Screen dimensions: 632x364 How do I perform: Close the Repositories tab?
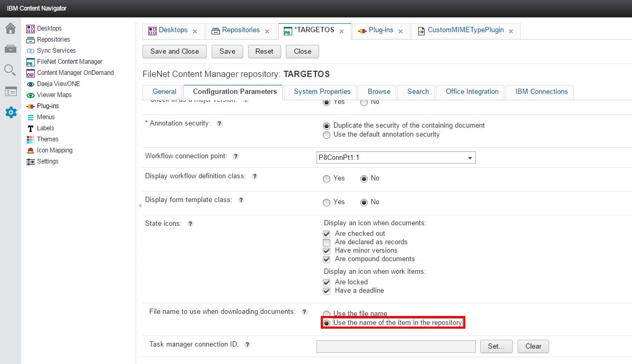pyautogui.click(x=267, y=31)
